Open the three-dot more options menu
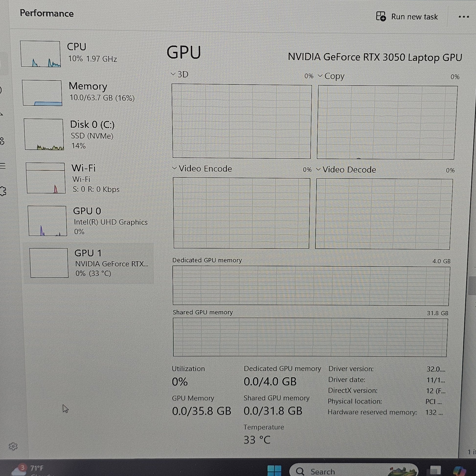Image resolution: width=476 pixels, height=476 pixels. pos(464,17)
